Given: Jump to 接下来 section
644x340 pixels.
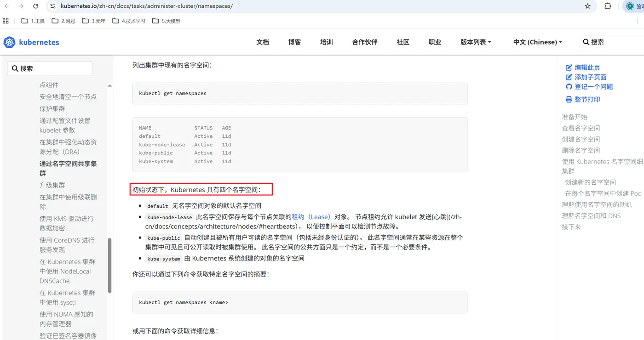Looking at the screenshot, I should tap(571, 227).
